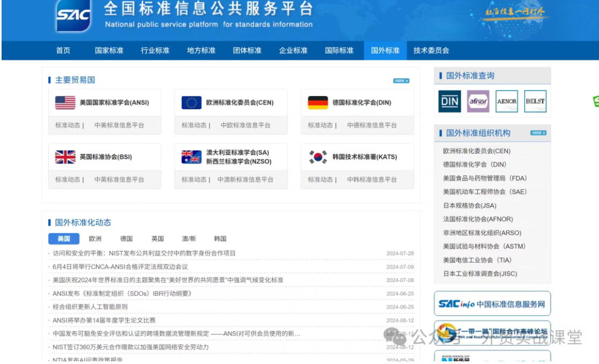Read the ANSI 第14届年度学生论文比赛 article
This screenshot has height=364, width=599.
[x=104, y=320]
